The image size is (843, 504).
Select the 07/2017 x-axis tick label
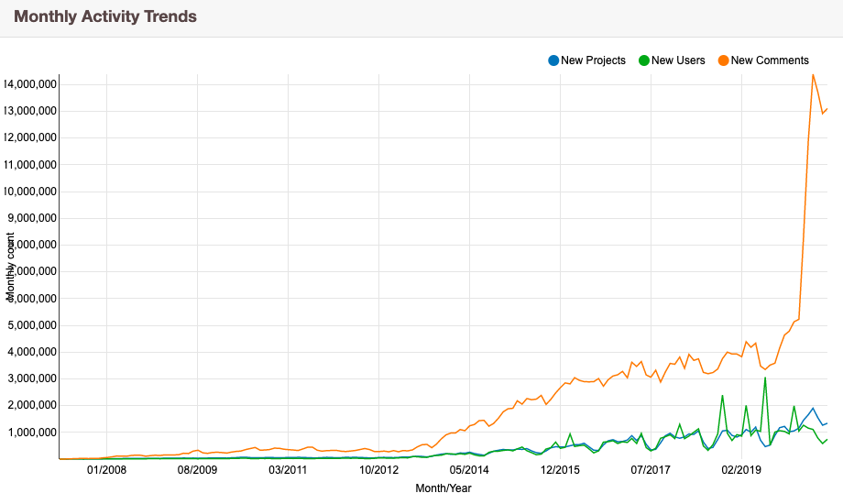pyautogui.click(x=651, y=471)
